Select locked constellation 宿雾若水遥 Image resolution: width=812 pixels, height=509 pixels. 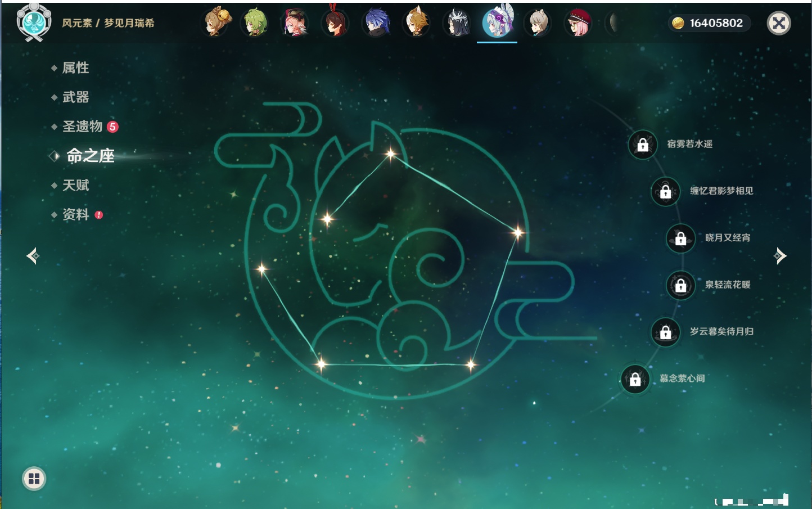pos(643,145)
